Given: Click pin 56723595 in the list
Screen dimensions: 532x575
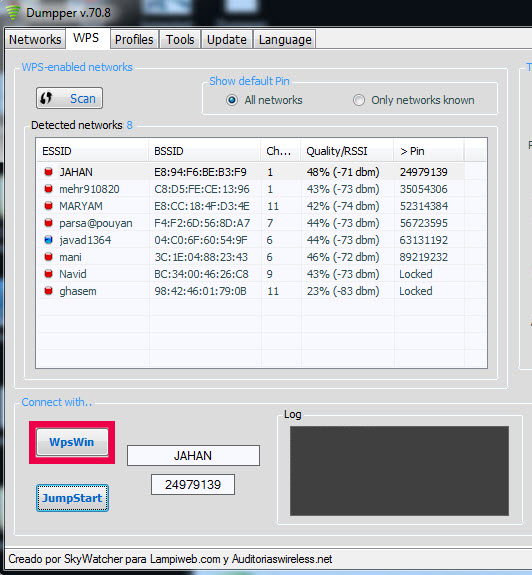Looking at the screenshot, I should 423,223.
